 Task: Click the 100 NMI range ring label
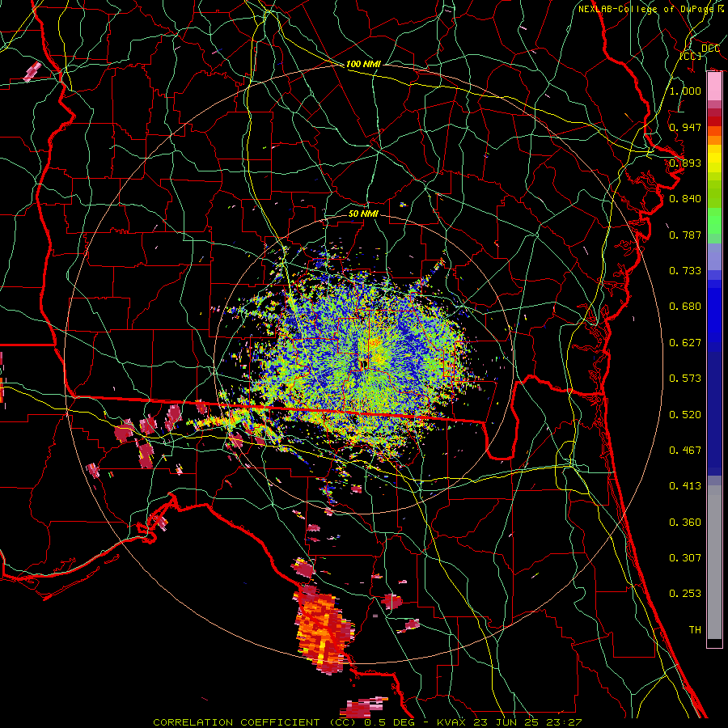coord(363,64)
